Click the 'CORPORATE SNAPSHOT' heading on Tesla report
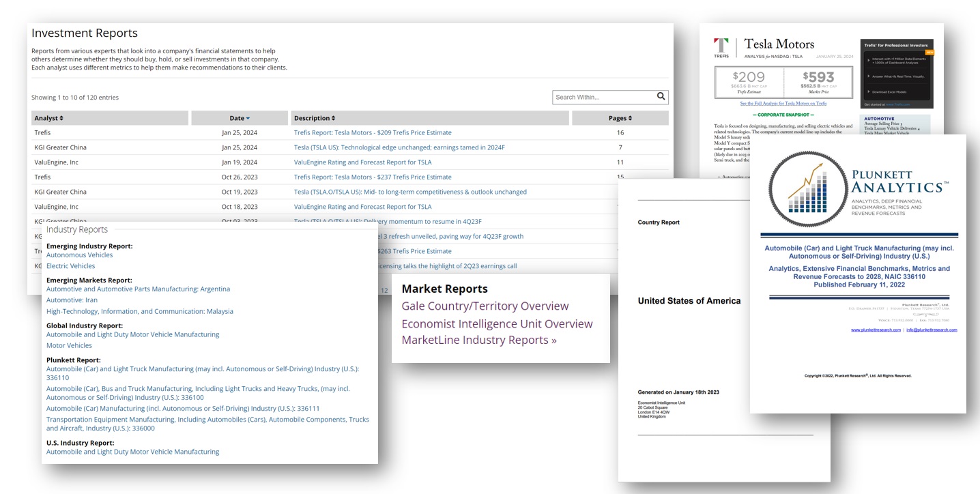 pos(783,115)
